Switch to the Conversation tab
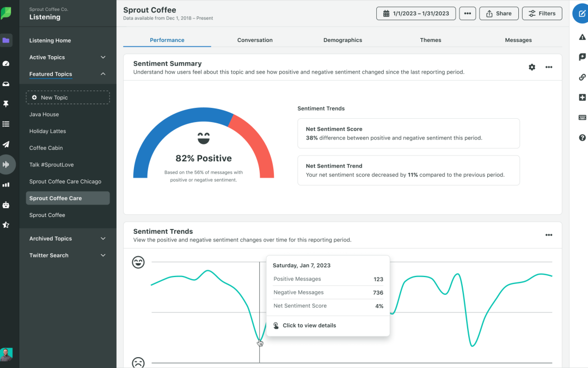The height and width of the screenshot is (368, 588). click(255, 40)
